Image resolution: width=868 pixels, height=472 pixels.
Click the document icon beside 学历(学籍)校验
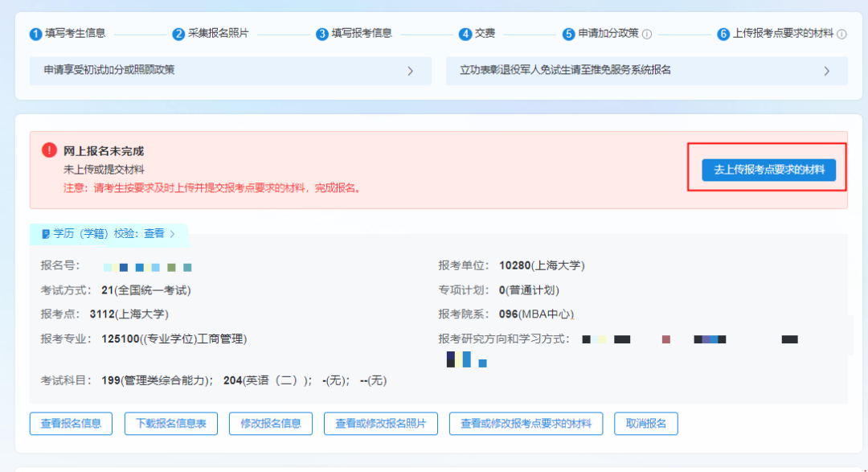[x=46, y=234]
